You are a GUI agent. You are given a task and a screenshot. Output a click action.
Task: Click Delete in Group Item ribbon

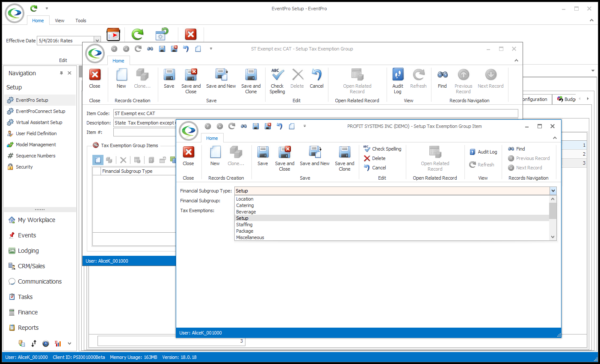point(375,158)
